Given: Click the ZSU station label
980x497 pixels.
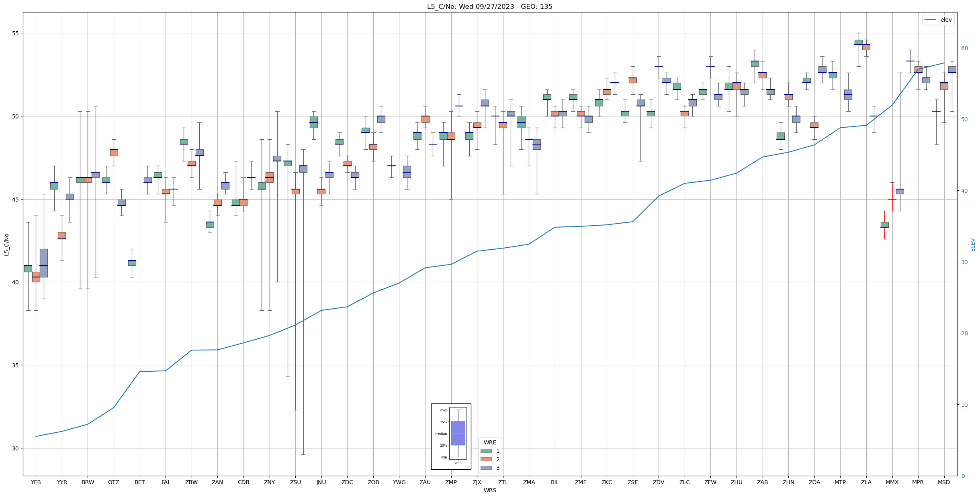Looking at the screenshot, I should click(295, 482).
